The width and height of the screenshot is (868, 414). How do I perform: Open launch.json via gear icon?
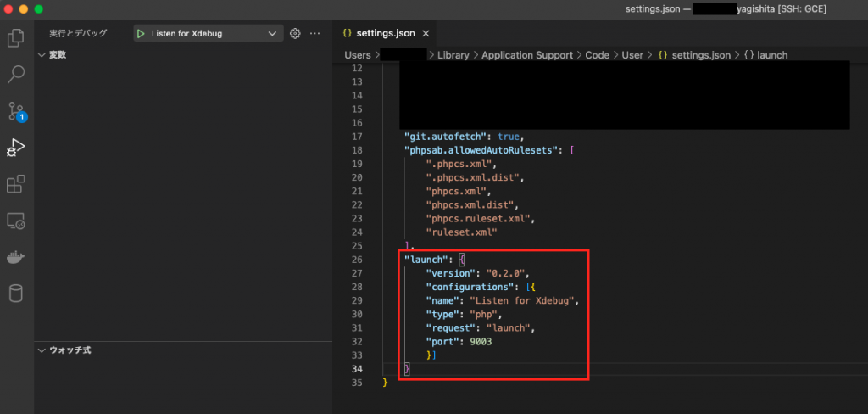295,33
